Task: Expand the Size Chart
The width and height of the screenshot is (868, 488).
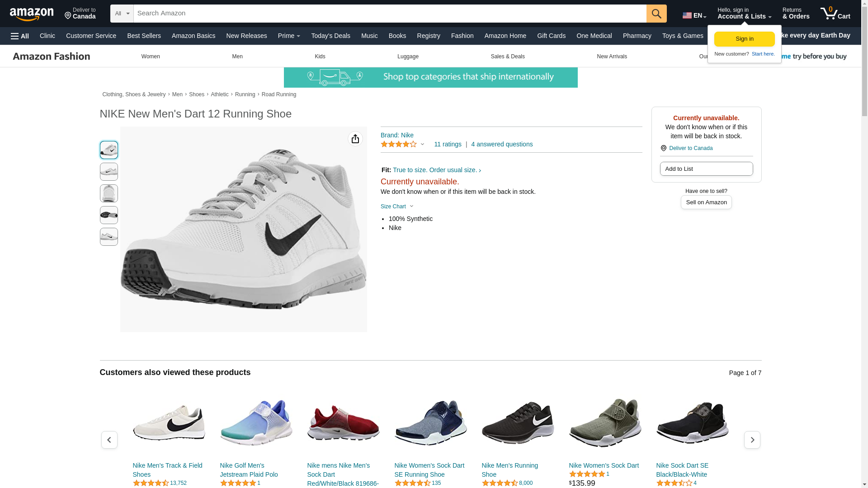Action: point(397,206)
